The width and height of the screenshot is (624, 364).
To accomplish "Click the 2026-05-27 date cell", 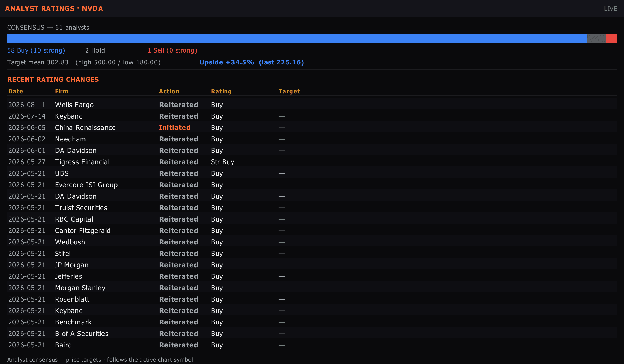I will tap(27, 162).
